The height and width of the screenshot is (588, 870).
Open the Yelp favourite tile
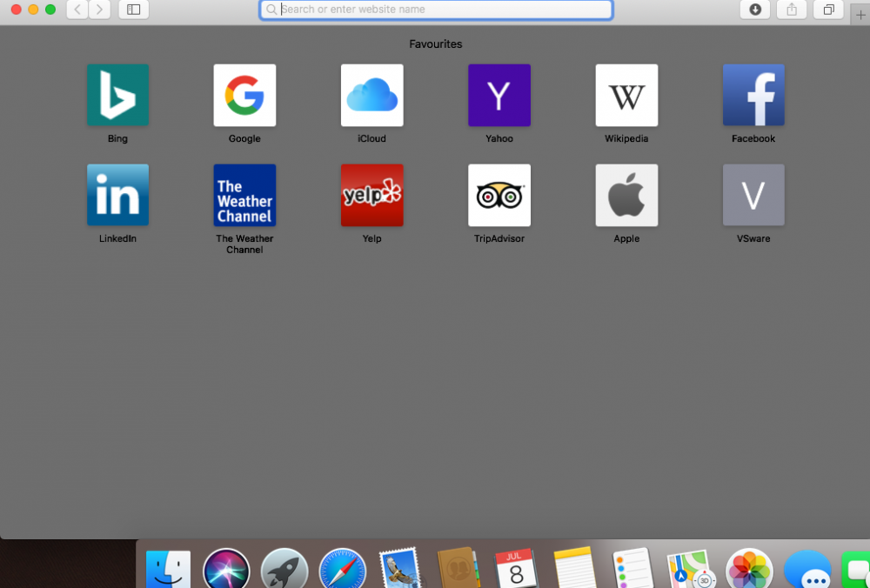point(371,195)
